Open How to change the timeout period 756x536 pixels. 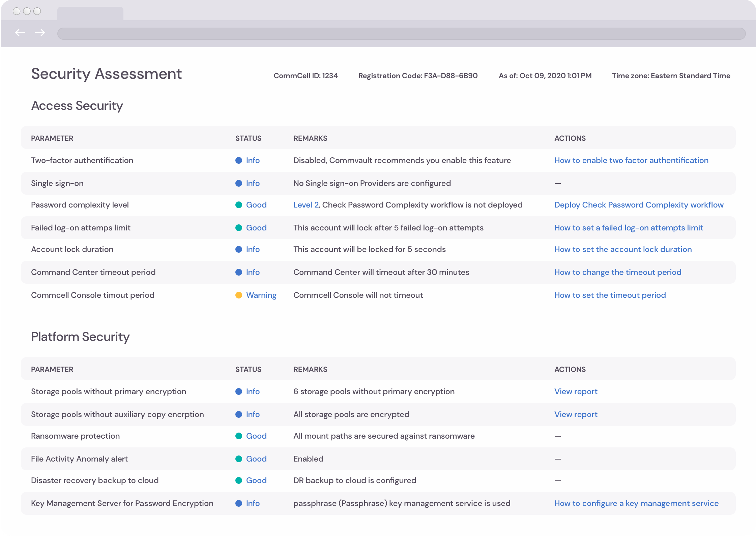coord(618,272)
